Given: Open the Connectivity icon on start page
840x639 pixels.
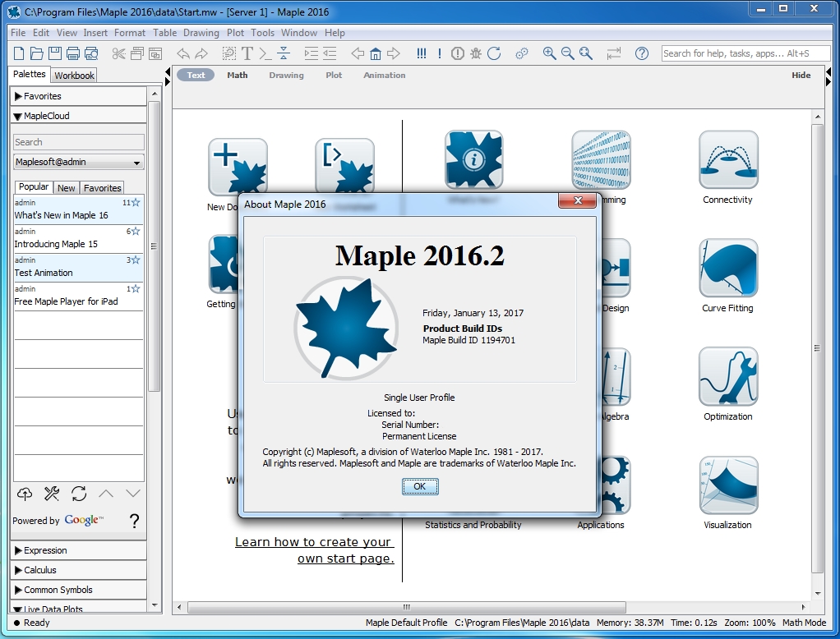Looking at the screenshot, I should pos(727,160).
